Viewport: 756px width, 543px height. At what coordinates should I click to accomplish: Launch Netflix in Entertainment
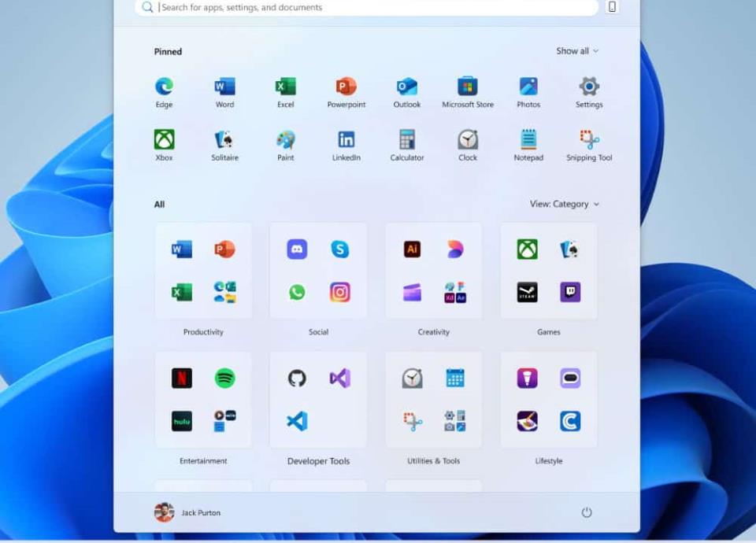click(182, 379)
